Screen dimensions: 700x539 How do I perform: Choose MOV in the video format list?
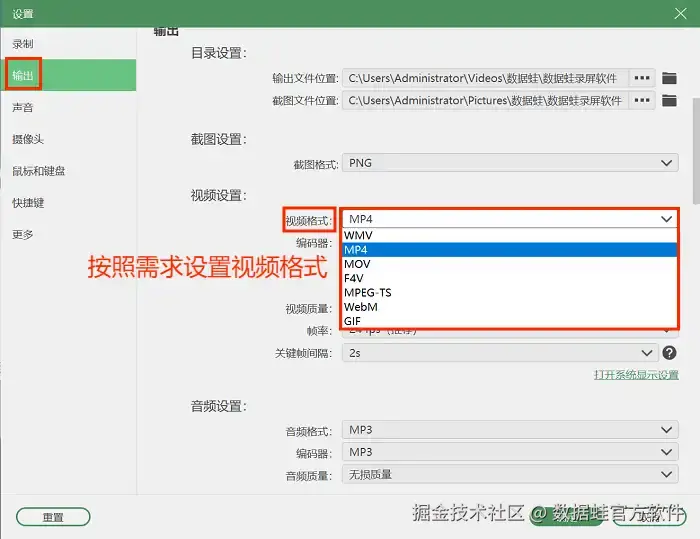coord(509,264)
